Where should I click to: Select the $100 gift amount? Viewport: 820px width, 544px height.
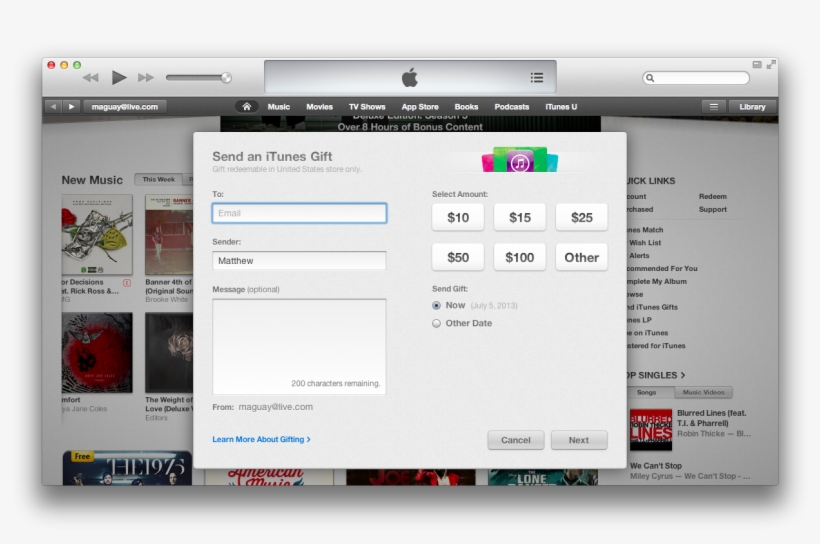click(x=520, y=257)
